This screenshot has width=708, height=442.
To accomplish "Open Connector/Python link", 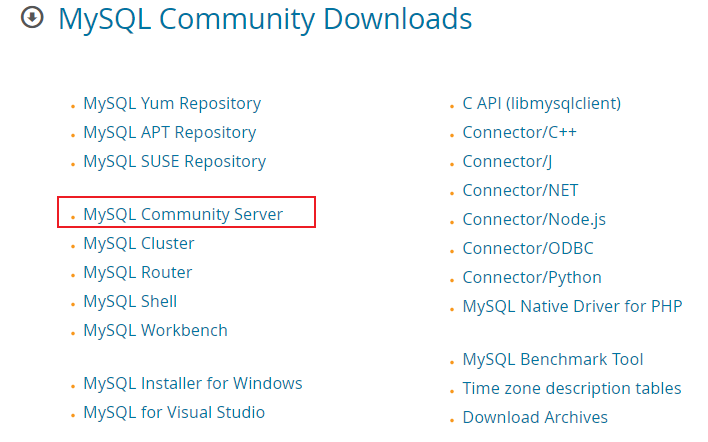I will tap(532, 278).
